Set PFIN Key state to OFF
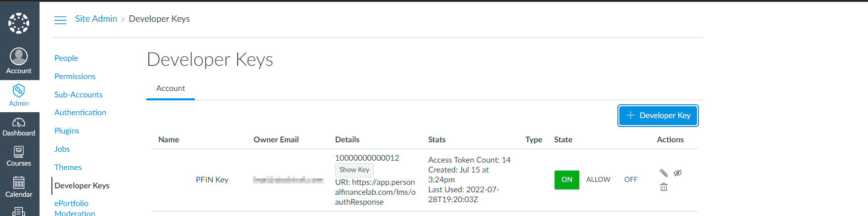Image resolution: width=868 pixels, height=216 pixels. click(x=631, y=180)
